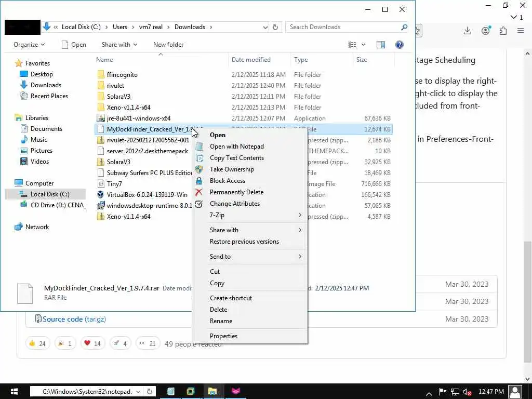Sort by Name column header
The width and height of the screenshot is (532, 399).
pyautogui.click(x=104, y=60)
